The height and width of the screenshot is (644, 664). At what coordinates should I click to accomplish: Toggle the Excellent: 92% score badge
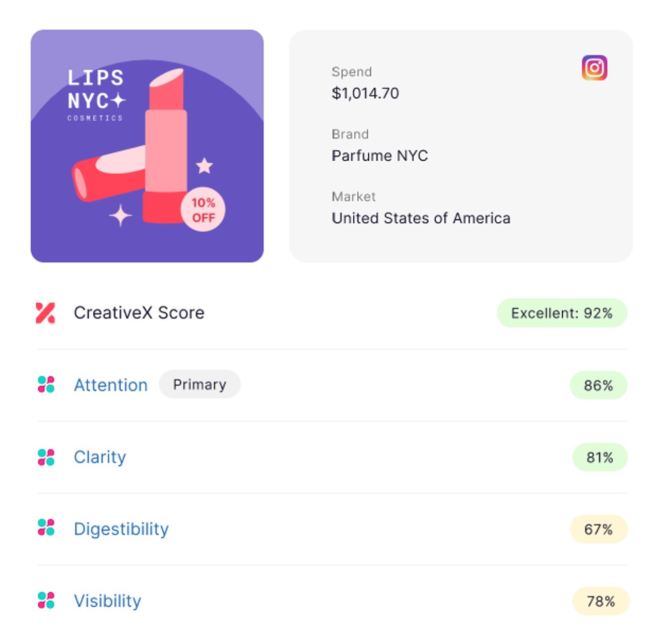[x=561, y=313]
